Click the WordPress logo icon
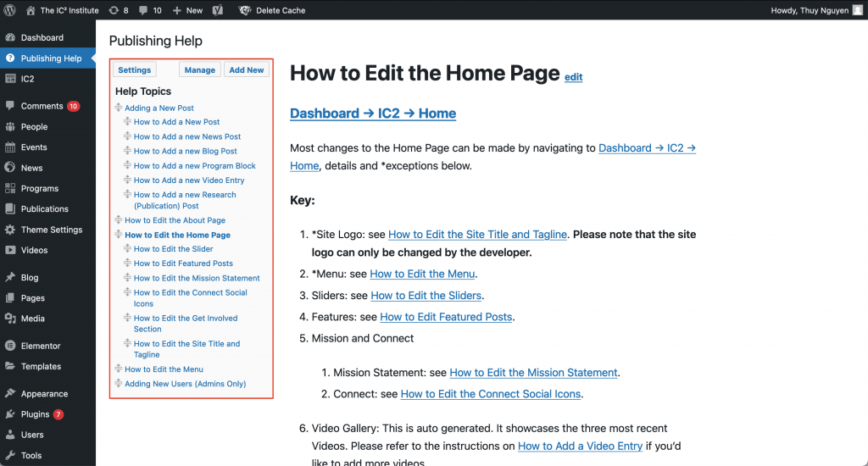The image size is (868, 466). point(10,10)
